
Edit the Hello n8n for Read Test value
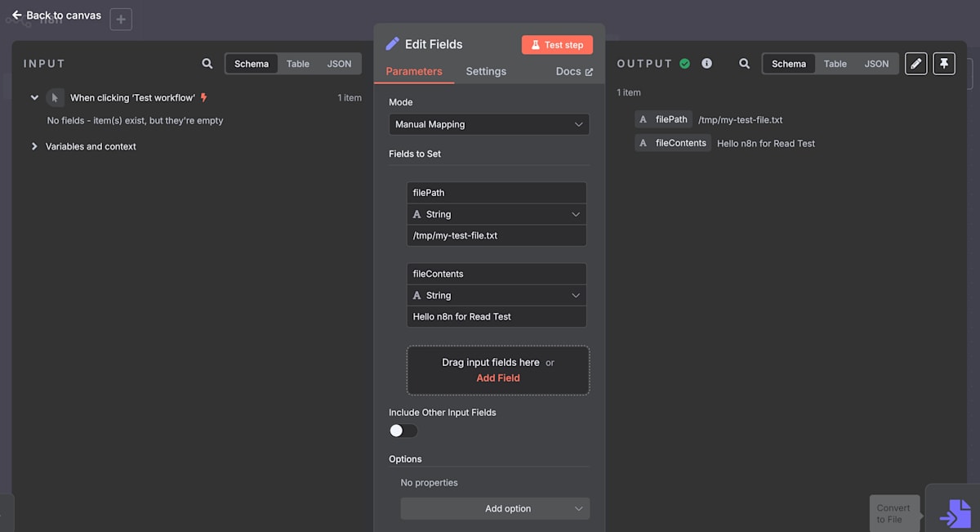pyautogui.click(x=497, y=316)
